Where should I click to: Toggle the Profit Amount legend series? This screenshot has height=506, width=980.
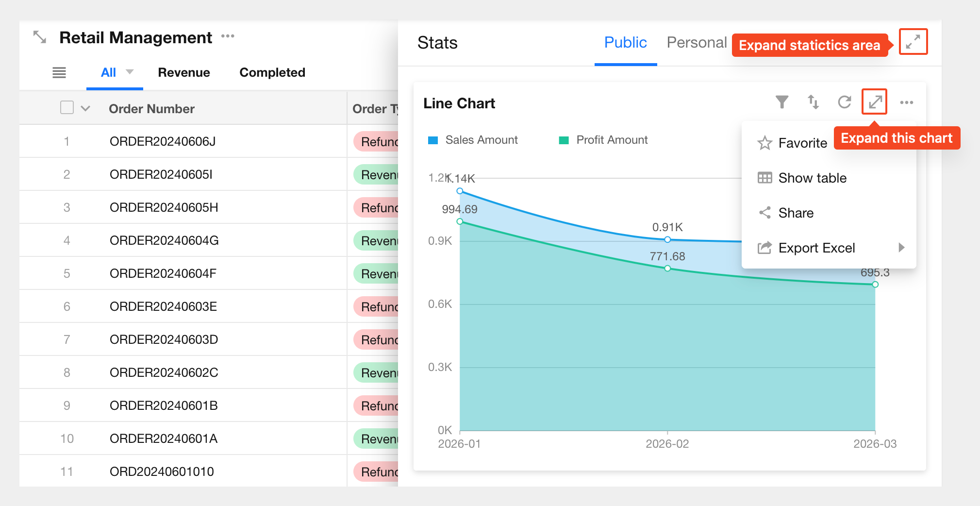(603, 140)
